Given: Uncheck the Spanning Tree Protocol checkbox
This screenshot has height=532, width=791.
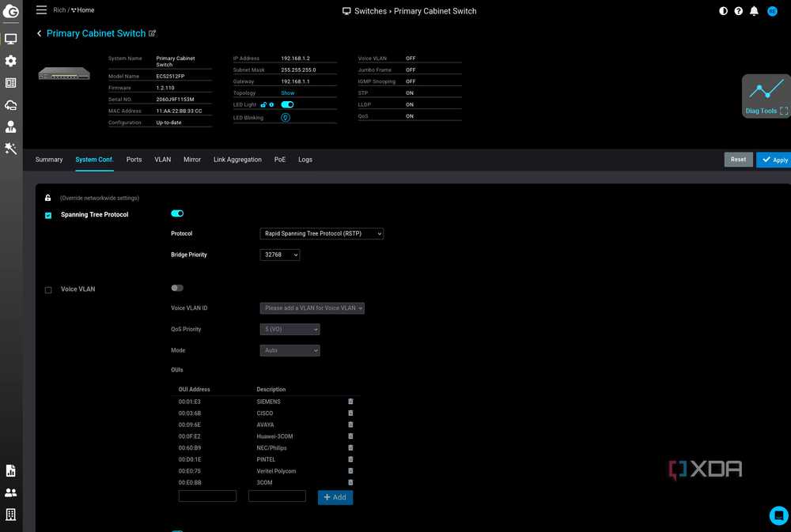Looking at the screenshot, I should [x=48, y=215].
